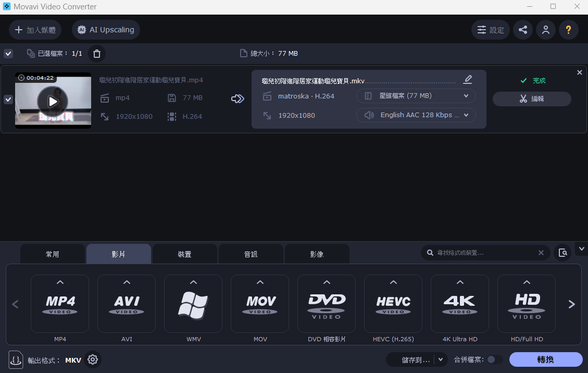The height and width of the screenshot is (373, 588).
Task: Select AVI video format icon
Action: point(127,304)
